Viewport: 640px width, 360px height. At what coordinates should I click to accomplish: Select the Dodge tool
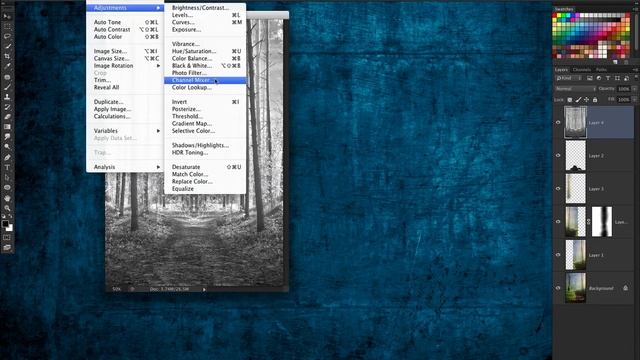[x=7, y=147]
